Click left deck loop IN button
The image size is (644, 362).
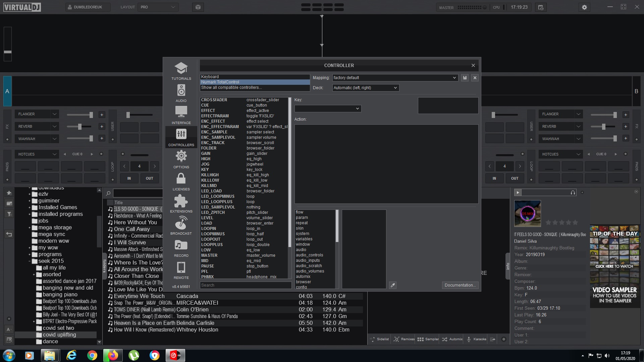point(129,178)
